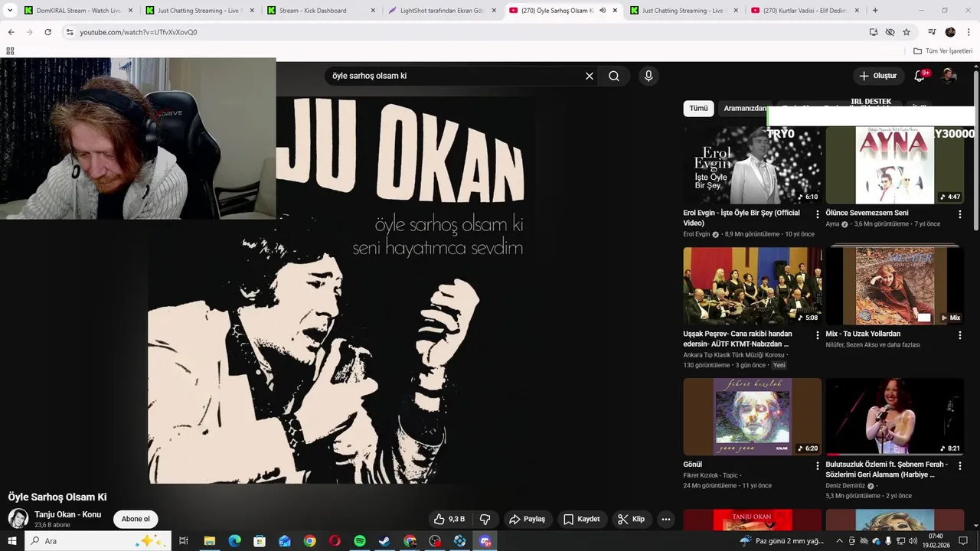
Task: Go back in browser history
Action: click(11, 32)
